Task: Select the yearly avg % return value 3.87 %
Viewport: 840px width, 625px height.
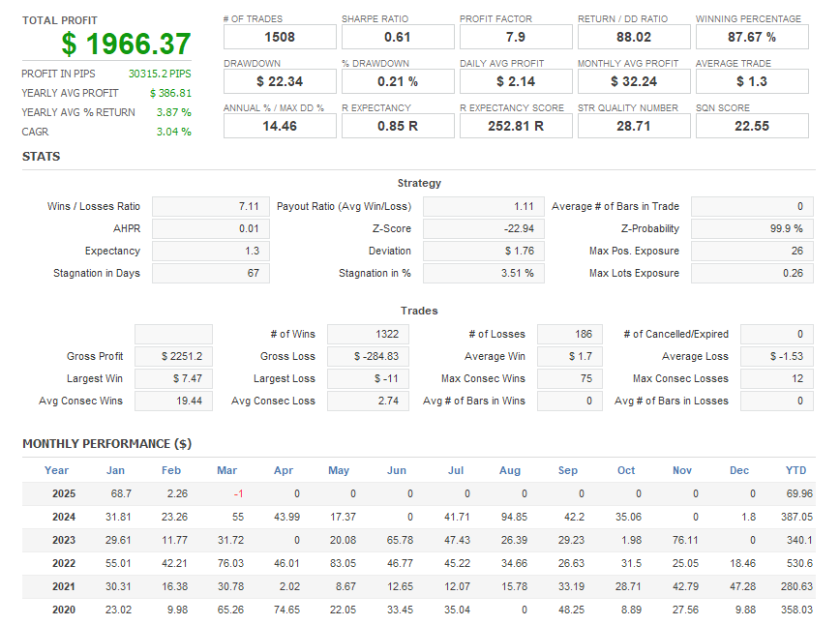Action: (173, 112)
